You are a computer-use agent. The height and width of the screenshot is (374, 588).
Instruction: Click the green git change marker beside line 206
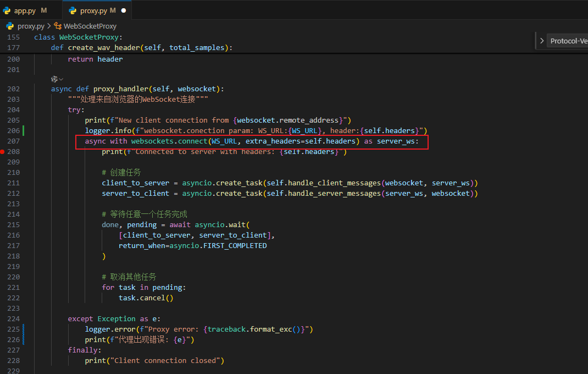click(23, 130)
